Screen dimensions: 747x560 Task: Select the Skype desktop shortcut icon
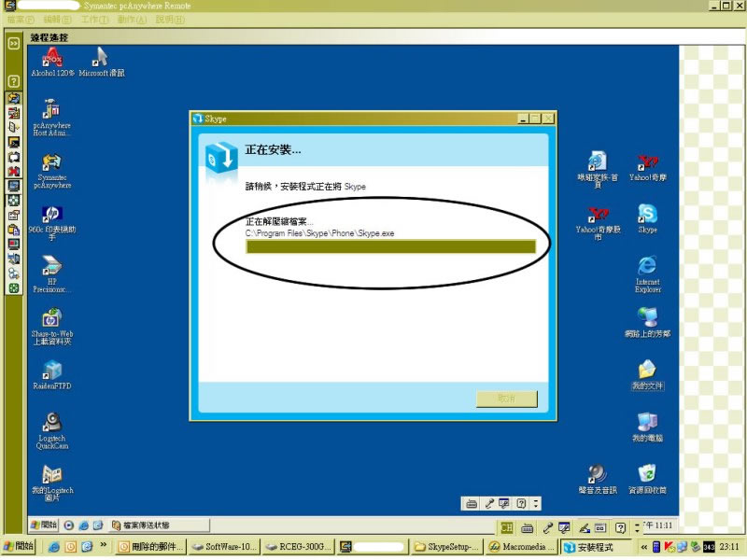coord(647,219)
